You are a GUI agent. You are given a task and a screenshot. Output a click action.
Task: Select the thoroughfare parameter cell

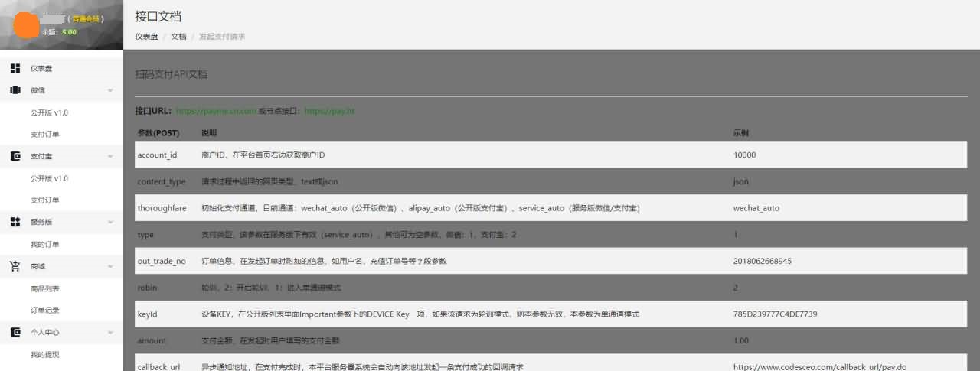tap(162, 208)
